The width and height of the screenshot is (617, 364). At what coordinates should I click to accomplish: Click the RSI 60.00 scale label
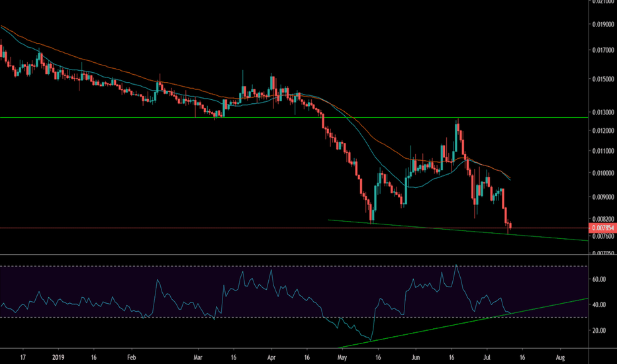click(x=599, y=279)
